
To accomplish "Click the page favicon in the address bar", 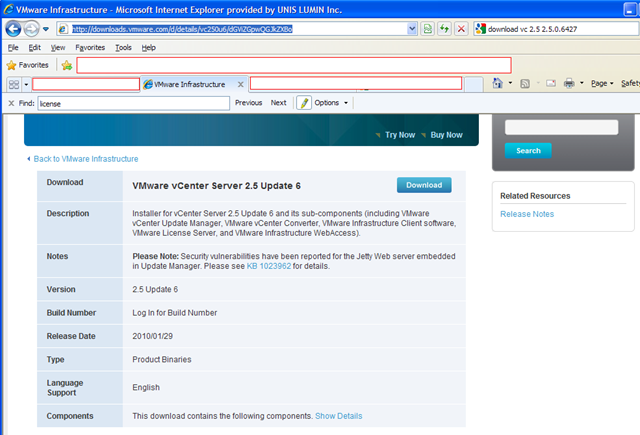I will pyautogui.click(x=63, y=29).
